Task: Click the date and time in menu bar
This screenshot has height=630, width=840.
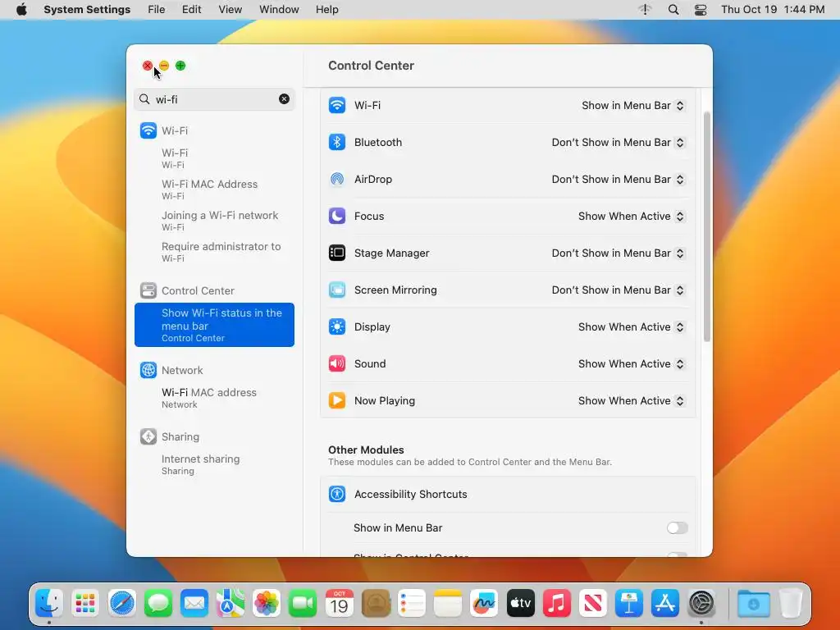Action: tap(773, 10)
